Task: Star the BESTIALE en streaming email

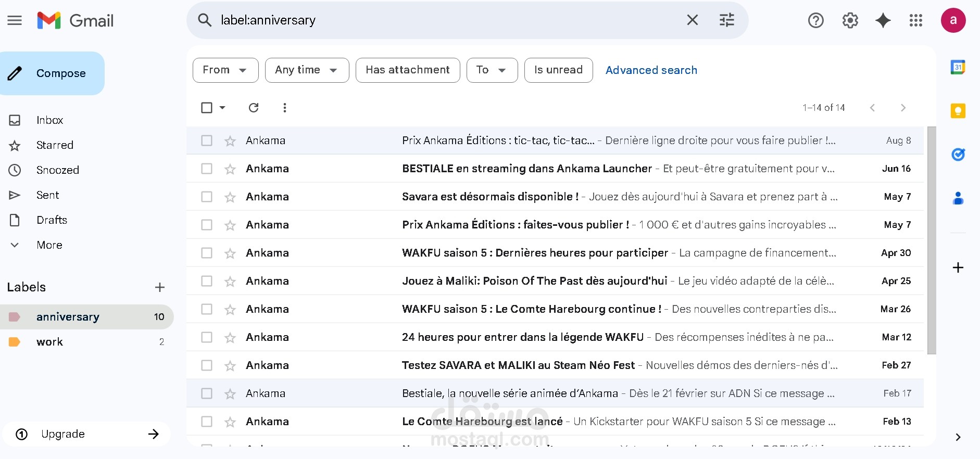Action: tap(230, 169)
